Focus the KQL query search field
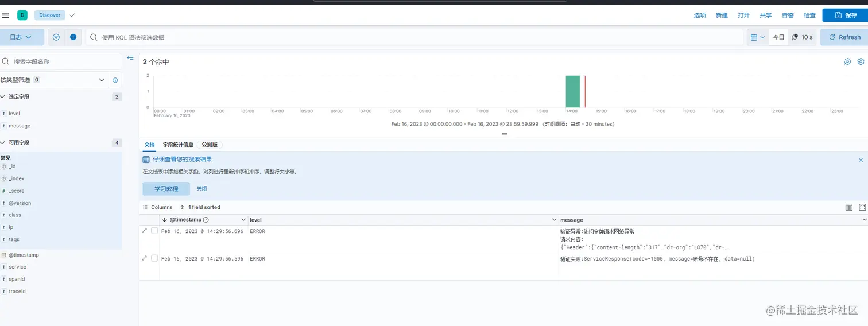The width and height of the screenshot is (868, 326). 414,37
